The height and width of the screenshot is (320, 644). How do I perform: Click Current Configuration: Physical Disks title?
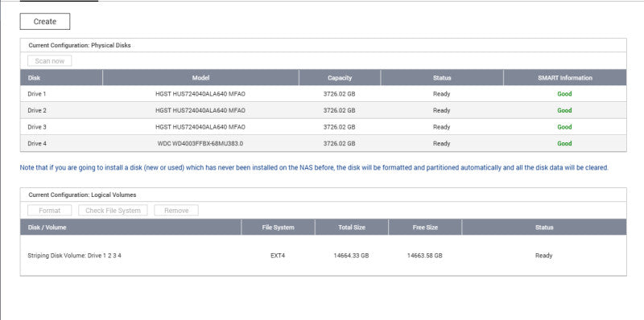80,46
